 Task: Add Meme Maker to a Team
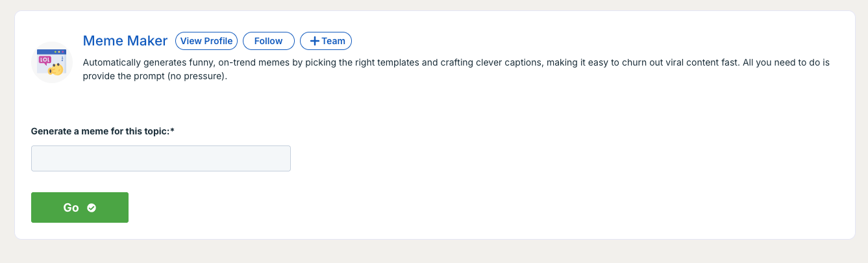(x=326, y=41)
